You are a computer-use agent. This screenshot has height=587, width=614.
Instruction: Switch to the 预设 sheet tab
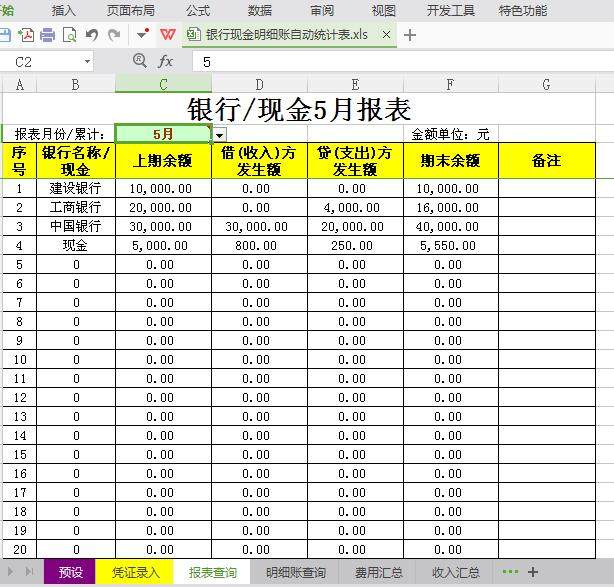[70, 572]
